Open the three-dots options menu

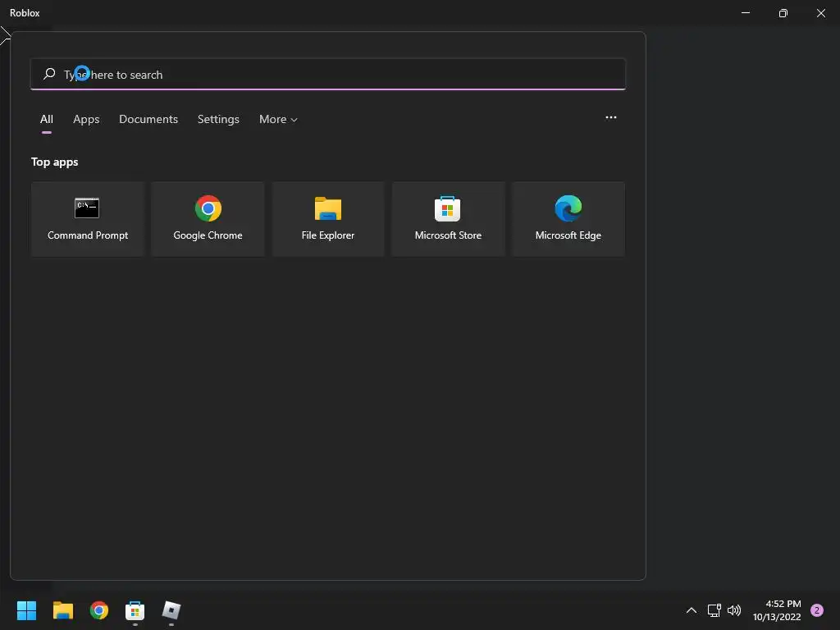(610, 117)
